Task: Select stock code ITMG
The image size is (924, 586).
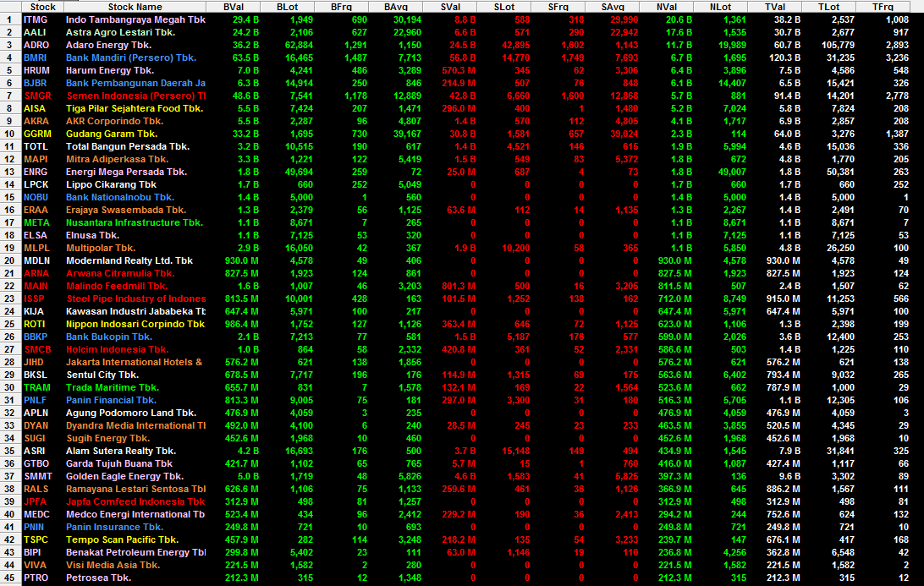Action: [x=36, y=19]
